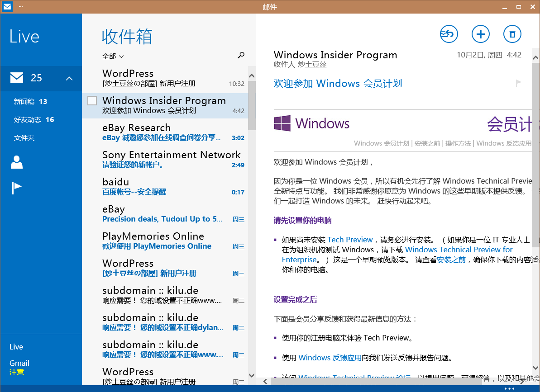The width and height of the screenshot is (540, 392).
Task: Open the 文件夹 folders list
Action: point(24,138)
